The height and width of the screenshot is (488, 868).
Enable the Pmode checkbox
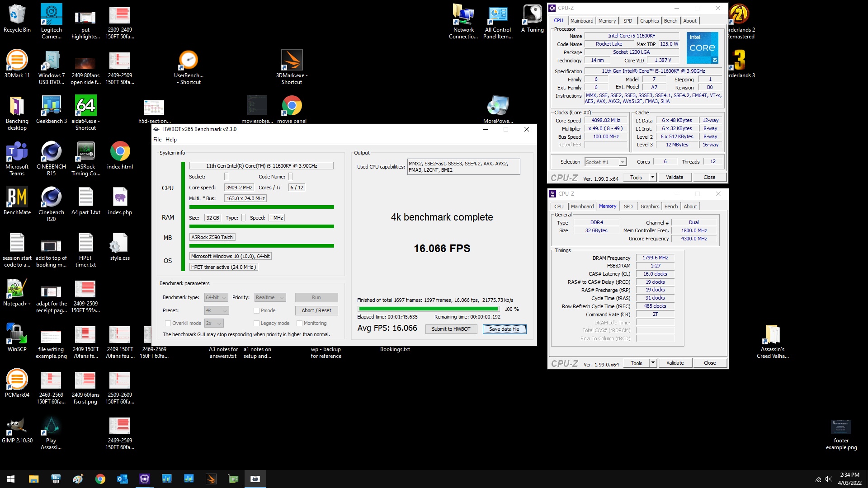tap(256, 310)
